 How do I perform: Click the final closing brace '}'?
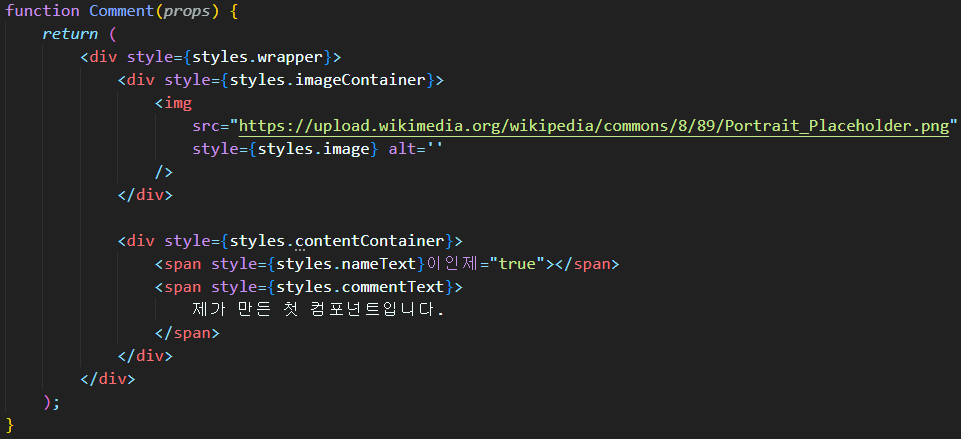[x=9, y=426]
